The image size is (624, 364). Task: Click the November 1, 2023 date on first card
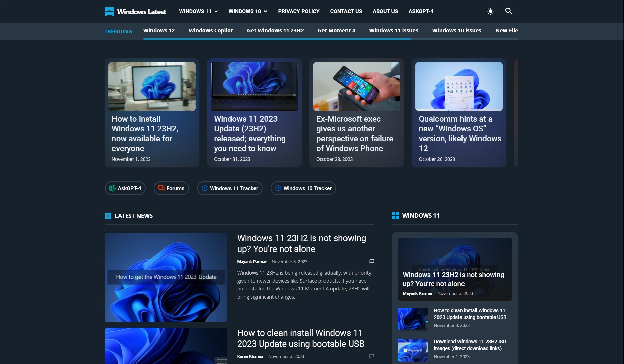(x=131, y=159)
